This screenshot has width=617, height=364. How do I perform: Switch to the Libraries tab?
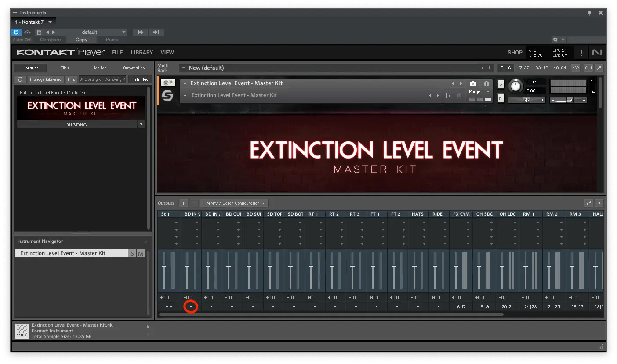tap(30, 68)
